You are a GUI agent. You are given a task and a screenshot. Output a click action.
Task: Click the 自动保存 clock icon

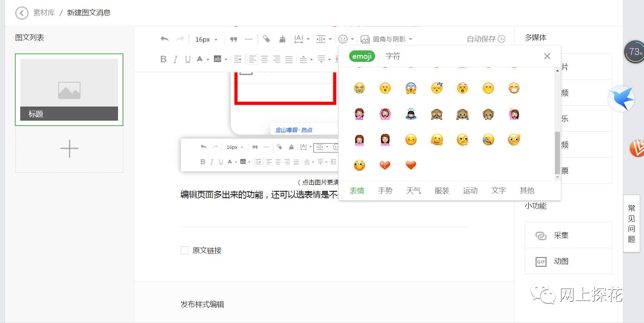pyautogui.click(x=502, y=39)
